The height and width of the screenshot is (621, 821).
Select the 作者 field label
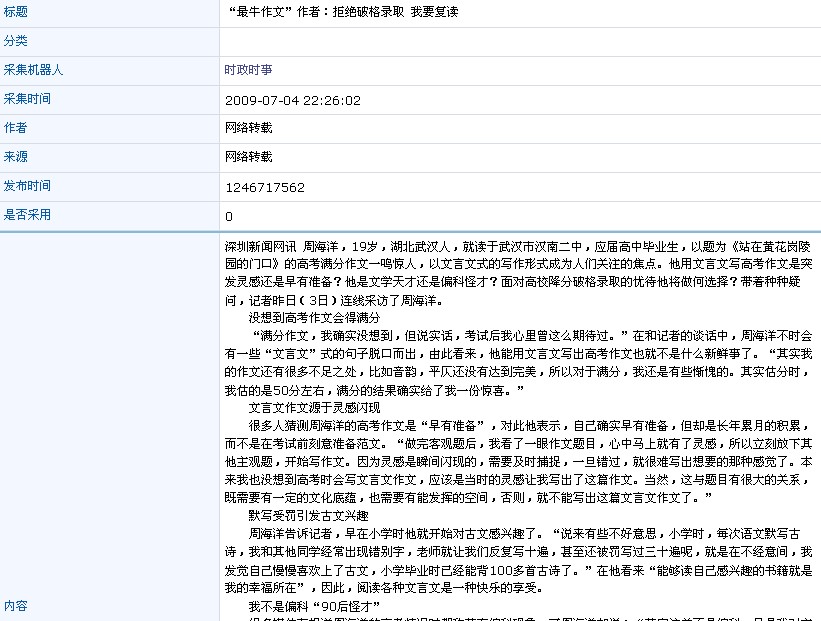[15, 128]
